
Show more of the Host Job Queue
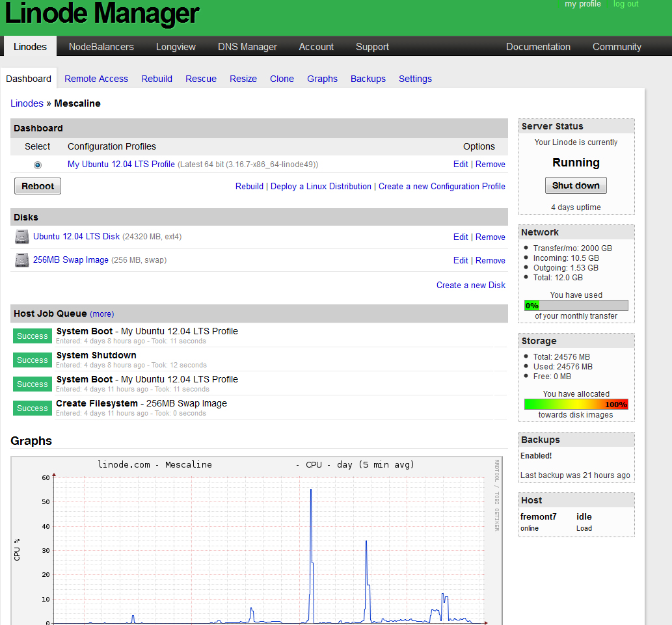tap(102, 314)
